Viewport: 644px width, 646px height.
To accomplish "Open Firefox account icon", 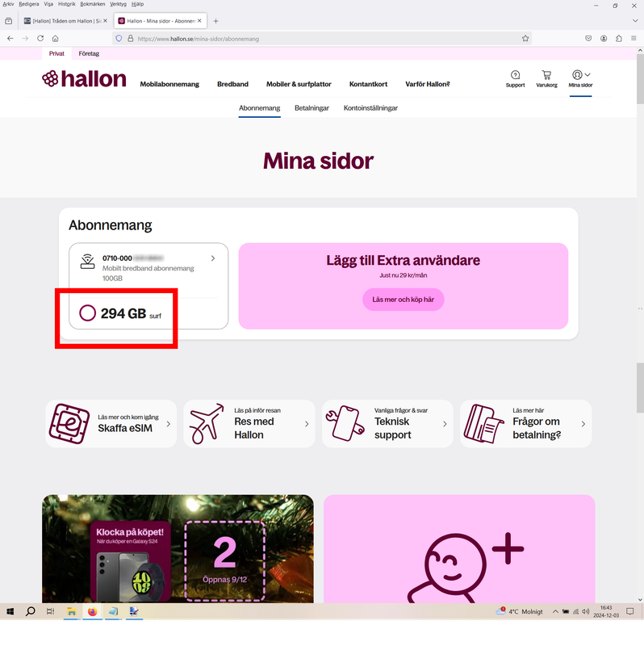I will 604,38.
